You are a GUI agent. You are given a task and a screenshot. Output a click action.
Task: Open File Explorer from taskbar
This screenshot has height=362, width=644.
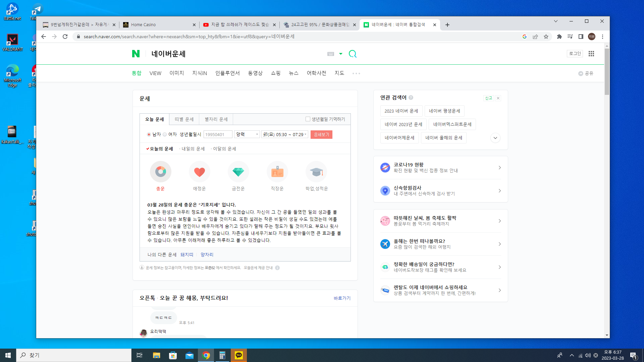(156, 355)
